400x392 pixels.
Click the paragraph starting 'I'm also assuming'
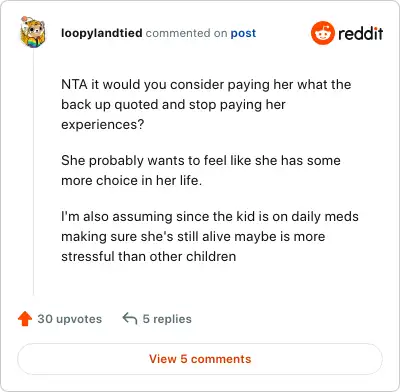[x=210, y=236]
